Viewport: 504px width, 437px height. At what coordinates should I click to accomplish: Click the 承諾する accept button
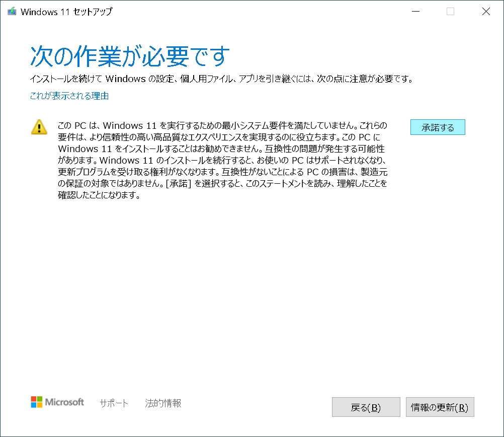(x=438, y=127)
